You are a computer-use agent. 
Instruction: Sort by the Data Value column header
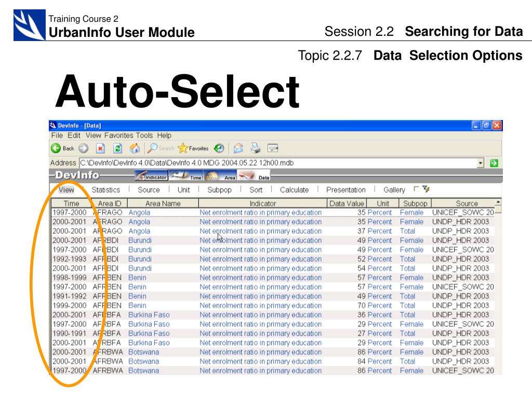coord(347,203)
